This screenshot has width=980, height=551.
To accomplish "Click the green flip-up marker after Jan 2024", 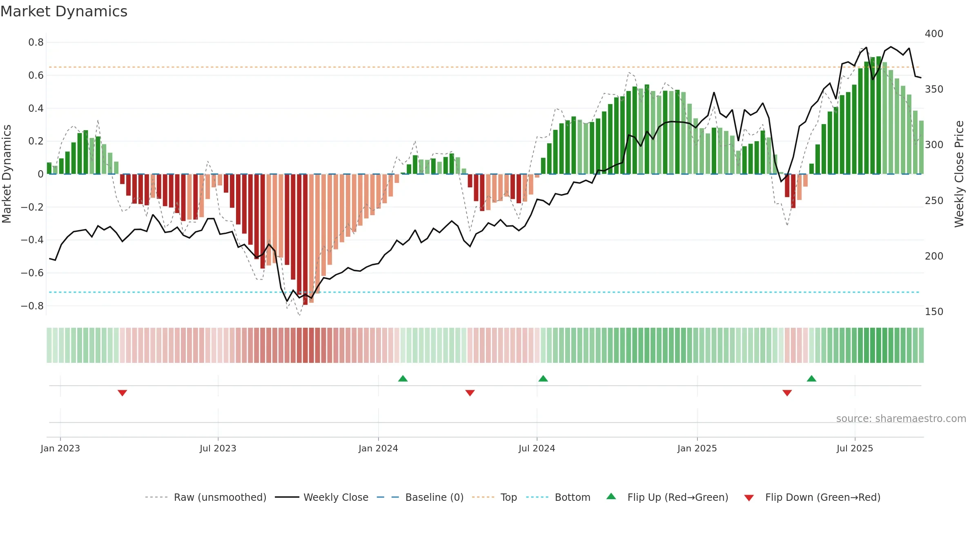I will pyautogui.click(x=403, y=378).
